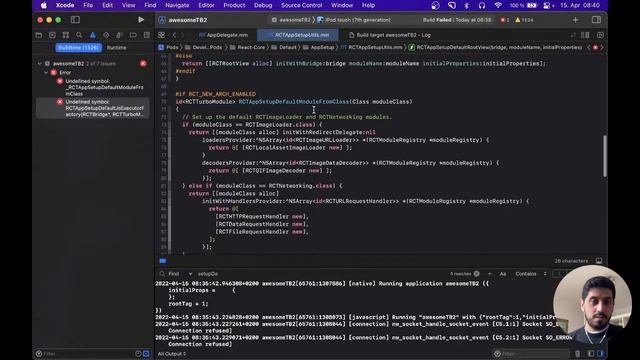Collapse the Error disclosure triangle
This screenshot has height=360, width=640.
click(x=46, y=72)
